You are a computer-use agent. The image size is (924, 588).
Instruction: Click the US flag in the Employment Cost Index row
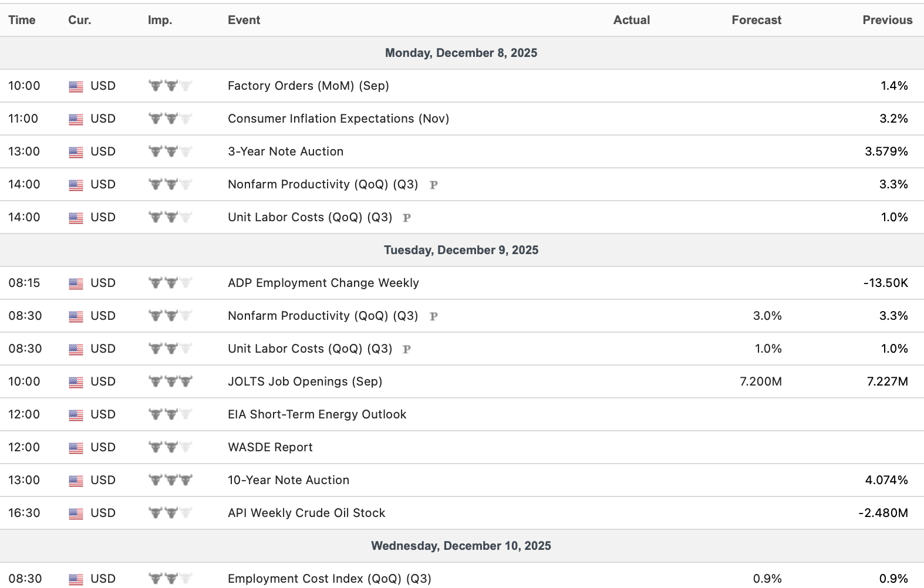(76, 579)
